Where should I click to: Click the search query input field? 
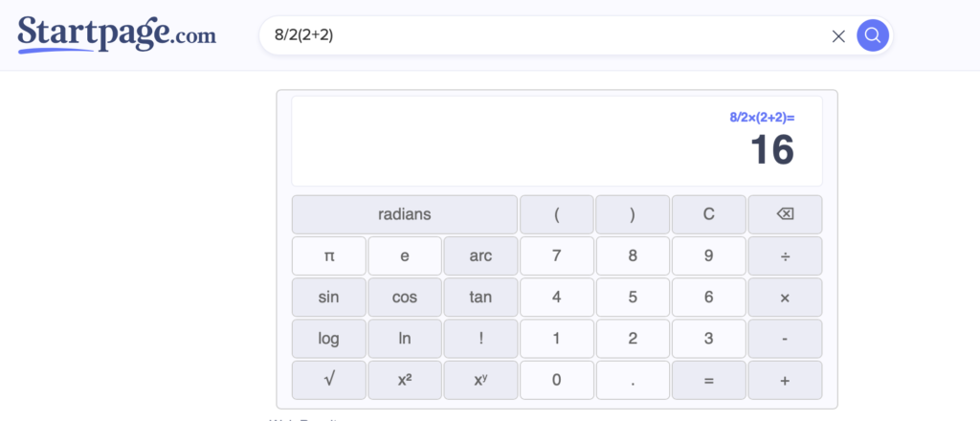[546, 36]
